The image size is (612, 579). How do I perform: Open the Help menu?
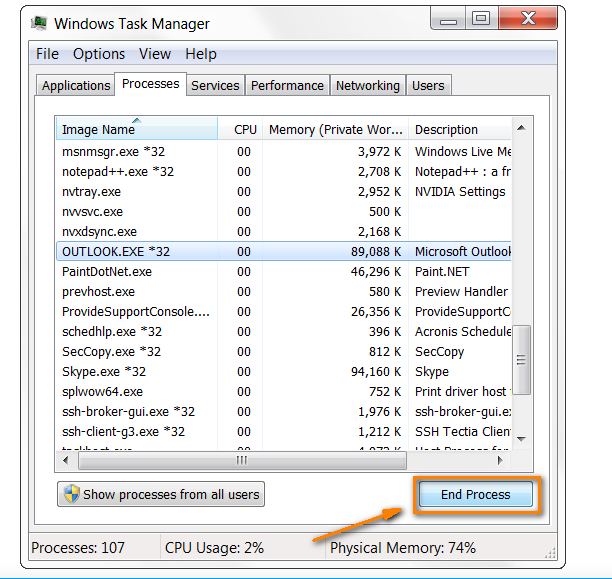coord(201,54)
